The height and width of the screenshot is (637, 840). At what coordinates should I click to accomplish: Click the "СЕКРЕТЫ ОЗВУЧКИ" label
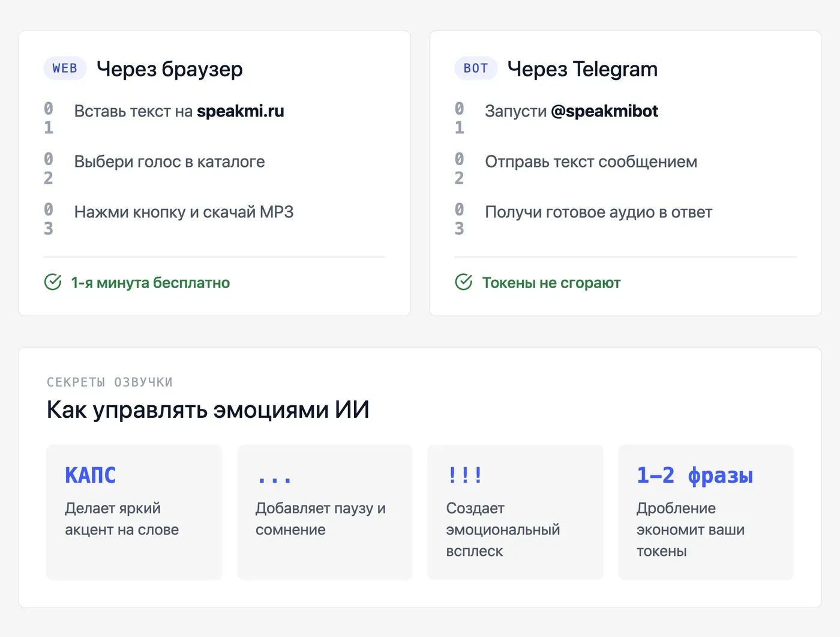point(110,382)
